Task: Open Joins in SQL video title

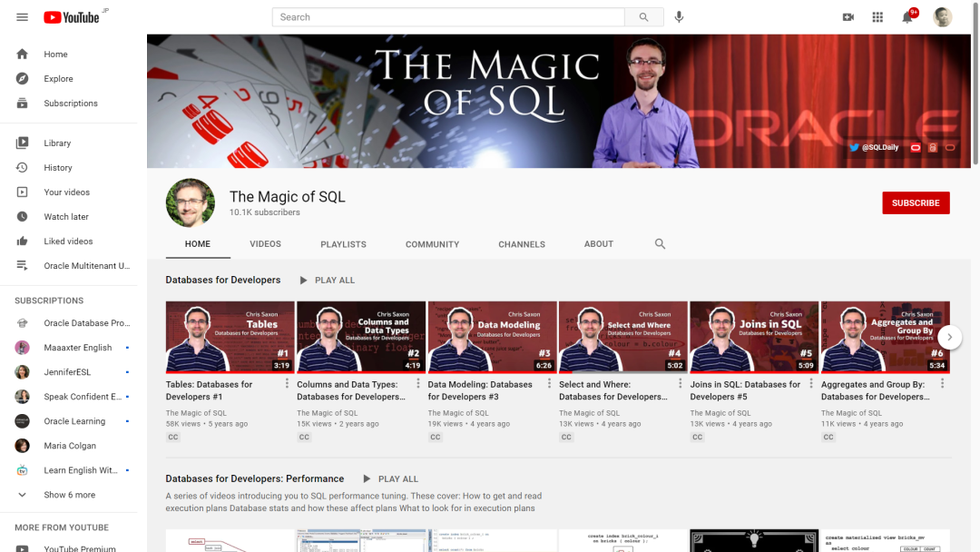Action: click(x=745, y=390)
